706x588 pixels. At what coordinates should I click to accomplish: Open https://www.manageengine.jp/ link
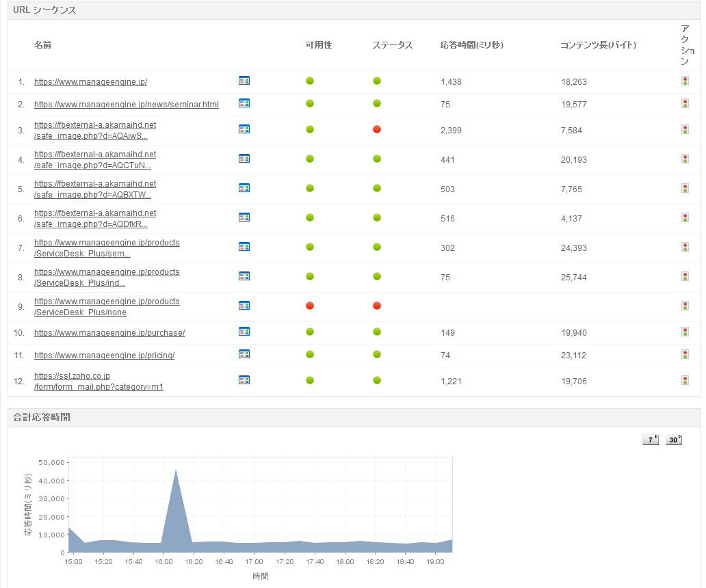click(90, 82)
